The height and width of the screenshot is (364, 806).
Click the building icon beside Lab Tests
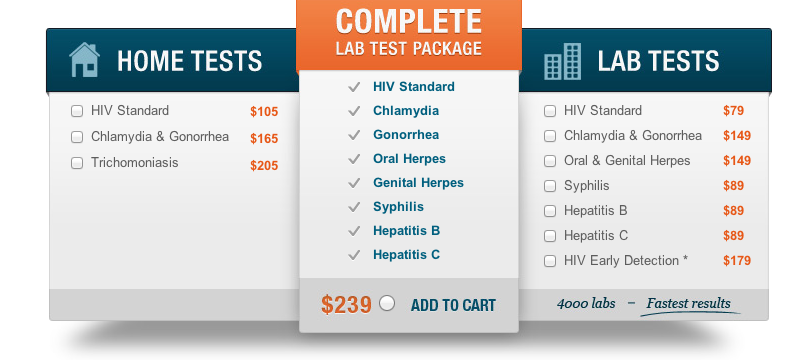point(562,62)
